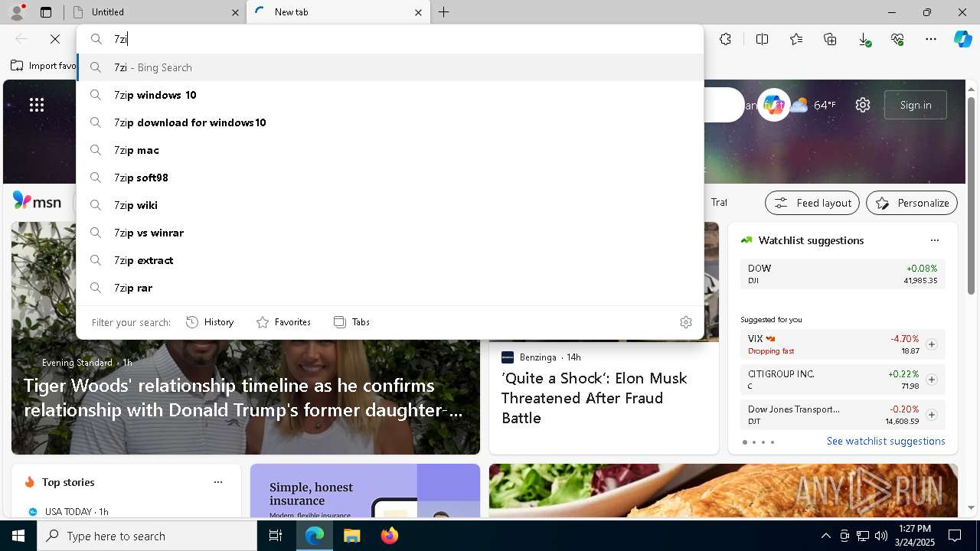Add Citigroup Inc. to the watchlist
The image size is (980, 551).
tap(932, 380)
